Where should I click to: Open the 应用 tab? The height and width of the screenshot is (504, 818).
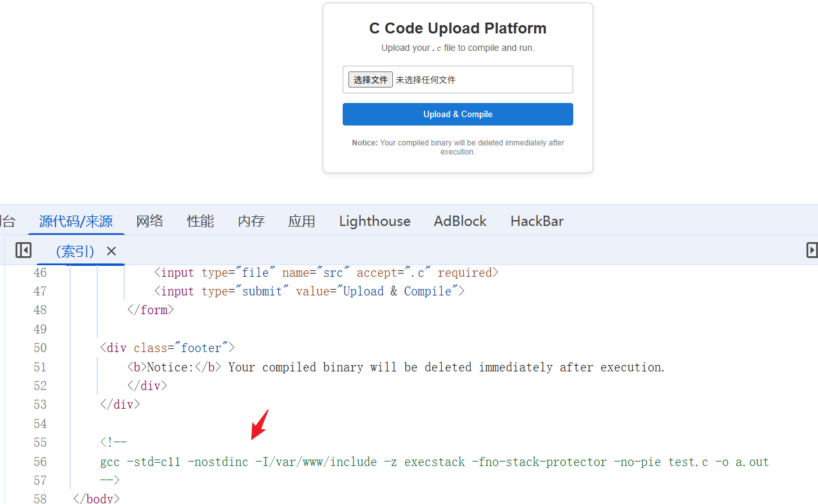(301, 221)
